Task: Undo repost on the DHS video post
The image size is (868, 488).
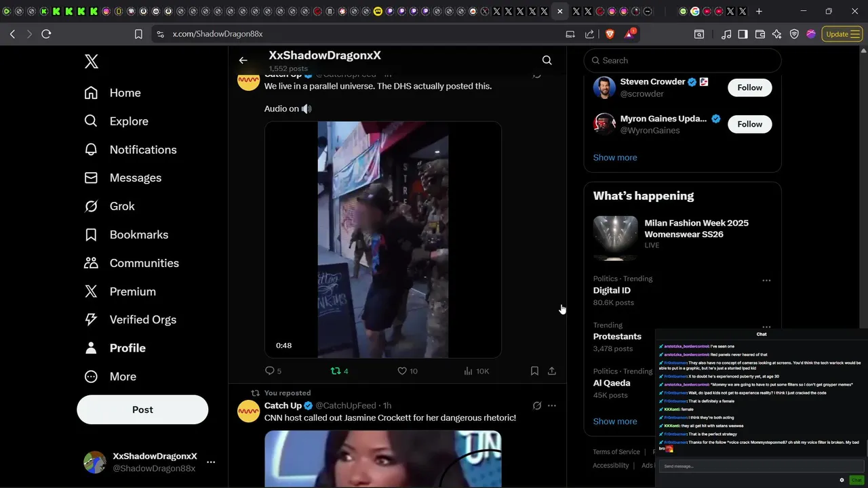Action: [x=339, y=371]
